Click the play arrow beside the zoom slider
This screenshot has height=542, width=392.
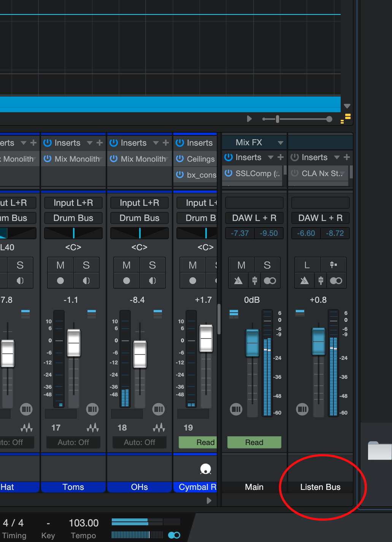(249, 119)
